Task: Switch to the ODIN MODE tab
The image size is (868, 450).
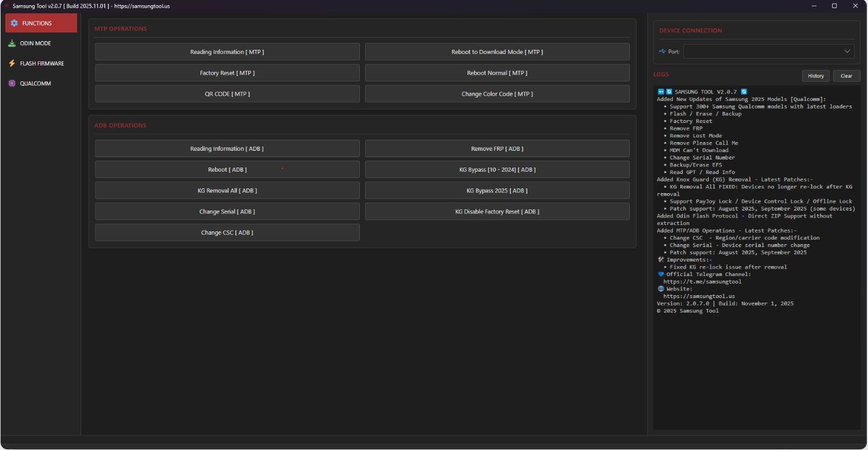Action: 35,43
